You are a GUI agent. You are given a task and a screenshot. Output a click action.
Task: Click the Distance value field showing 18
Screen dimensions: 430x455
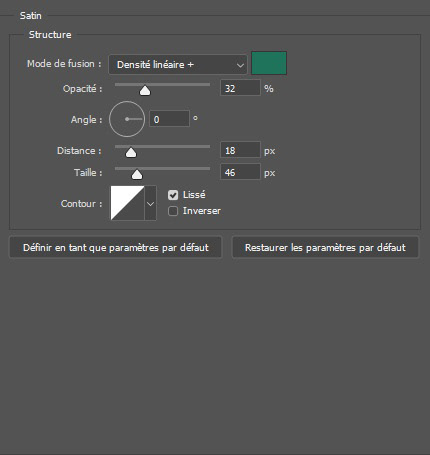click(240, 150)
